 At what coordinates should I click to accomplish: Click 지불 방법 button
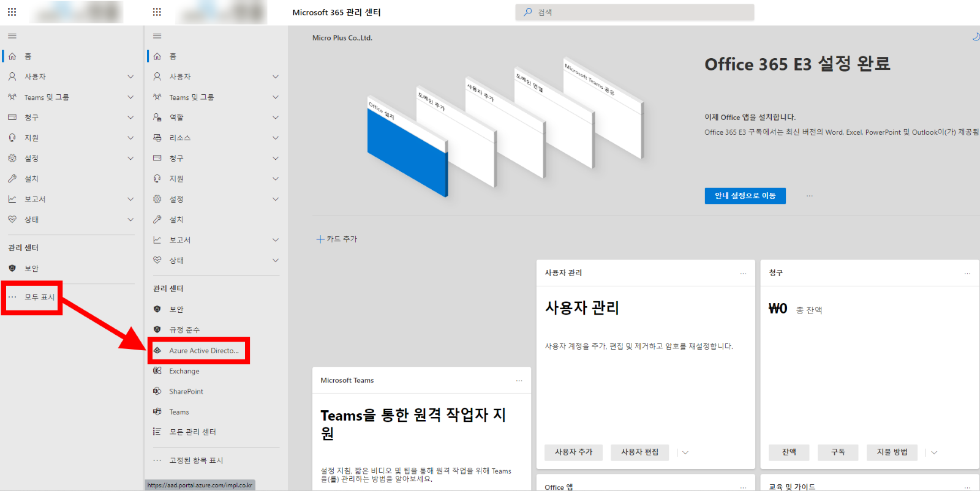[x=892, y=452]
